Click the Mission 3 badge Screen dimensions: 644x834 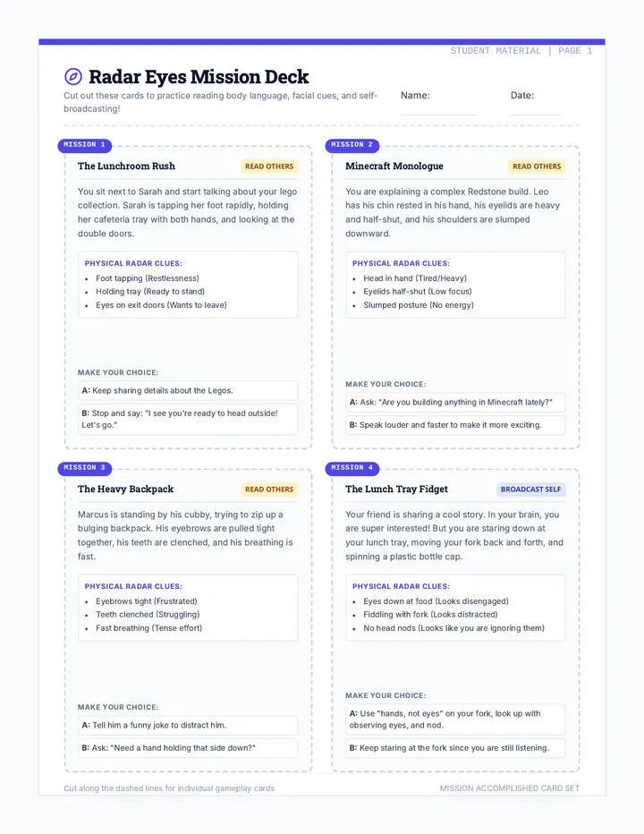pos(85,468)
